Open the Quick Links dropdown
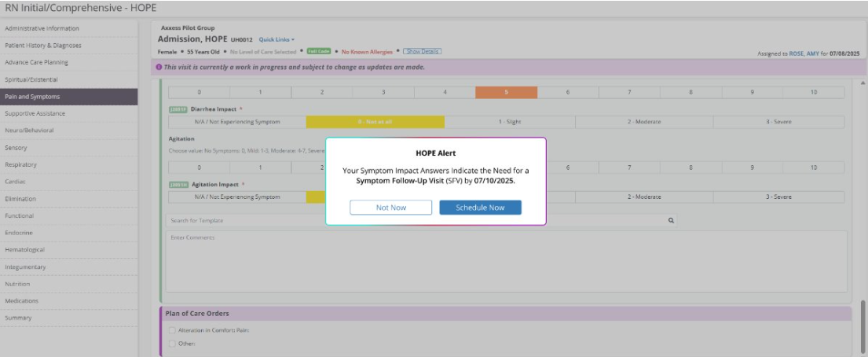The image size is (868, 357). 277,39
